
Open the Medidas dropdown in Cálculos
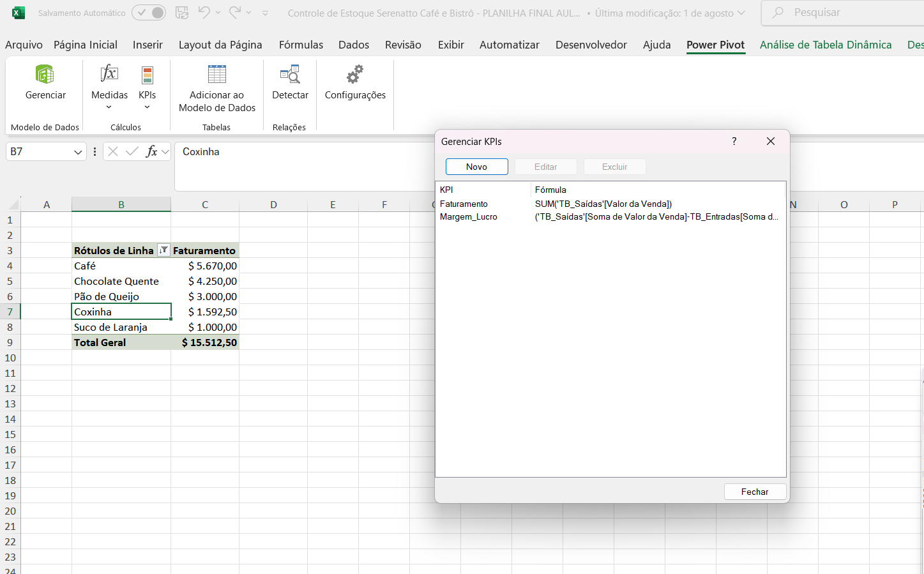109,87
